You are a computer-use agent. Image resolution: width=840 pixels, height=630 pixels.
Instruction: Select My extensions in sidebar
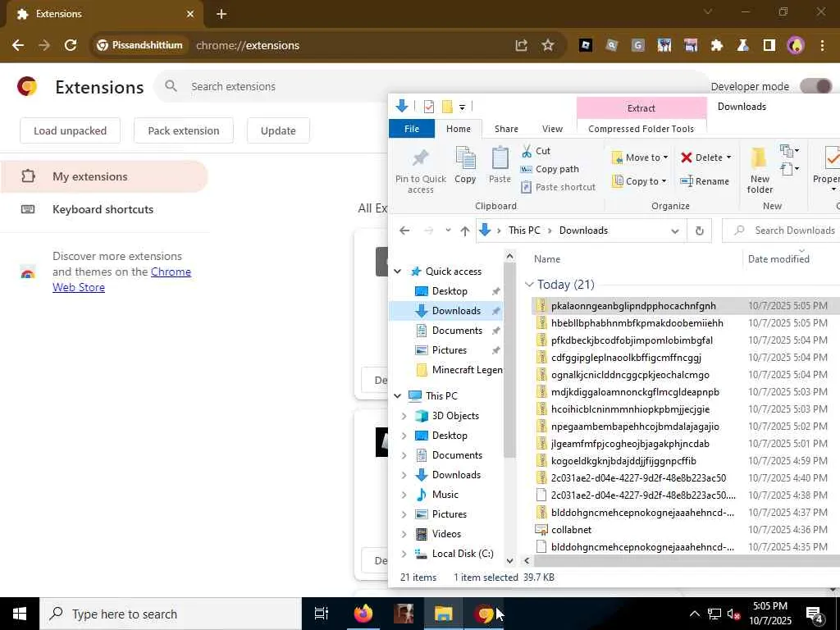(x=104, y=176)
